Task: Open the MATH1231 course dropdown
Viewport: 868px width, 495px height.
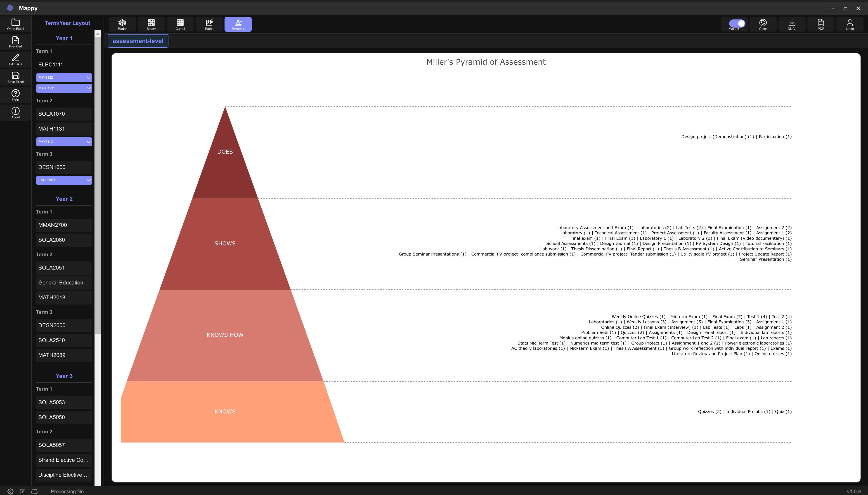Action: pyautogui.click(x=64, y=88)
